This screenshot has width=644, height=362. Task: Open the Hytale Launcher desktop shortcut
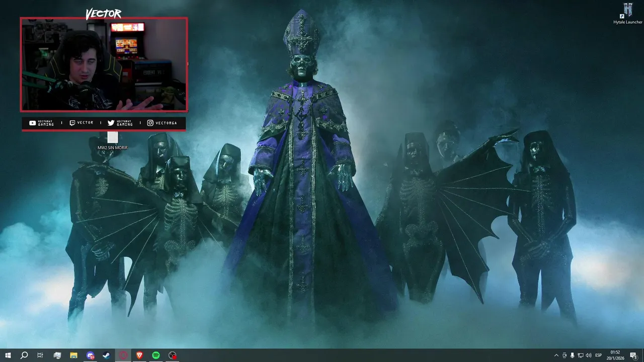(x=627, y=14)
